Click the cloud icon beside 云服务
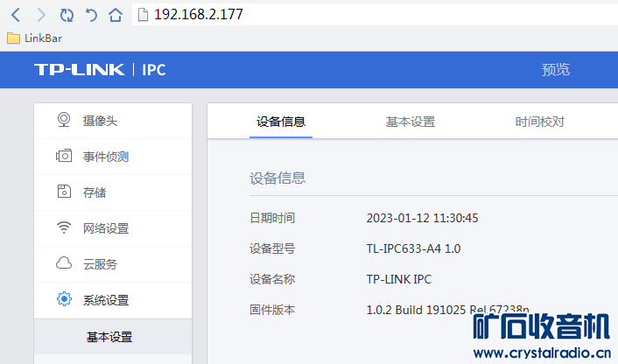Image resolution: width=618 pixels, height=364 pixels. click(x=64, y=263)
